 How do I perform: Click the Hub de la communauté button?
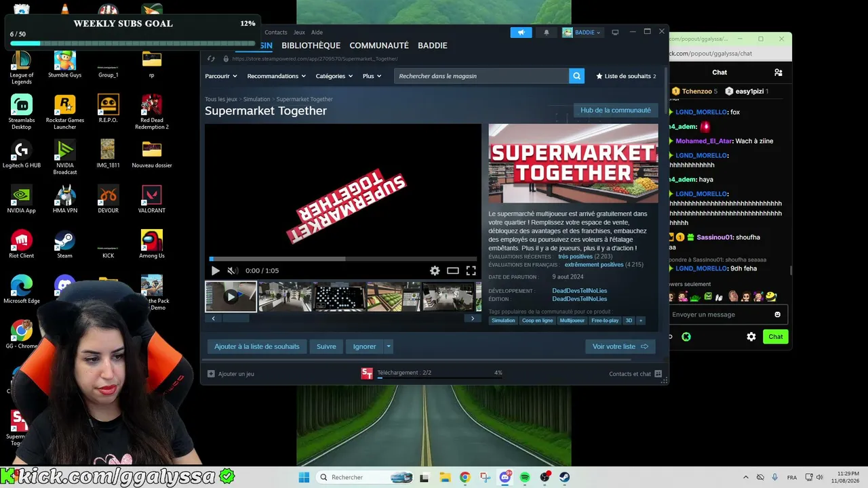[616, 110]
